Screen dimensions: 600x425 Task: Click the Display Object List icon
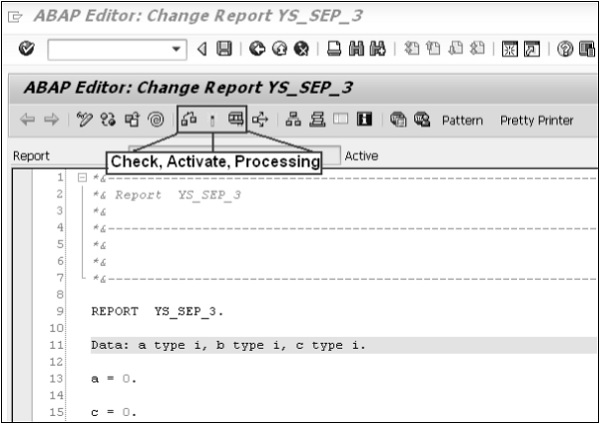[293, 120]
